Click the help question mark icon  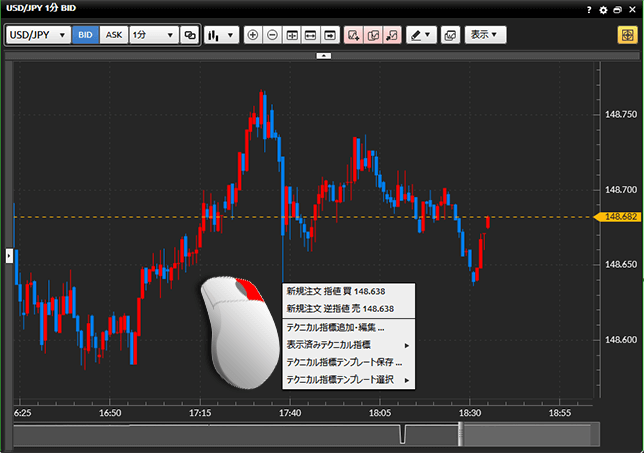point(589,10)
